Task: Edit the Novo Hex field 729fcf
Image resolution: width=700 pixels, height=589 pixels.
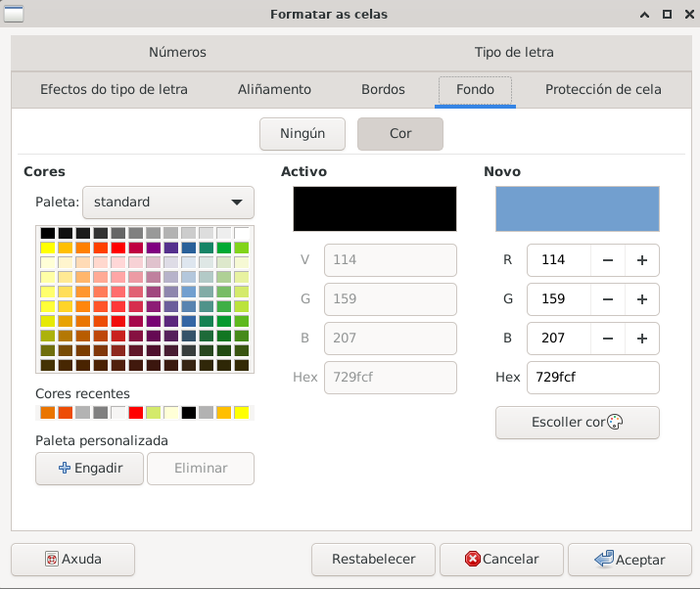Action: [x=593, y=378]
